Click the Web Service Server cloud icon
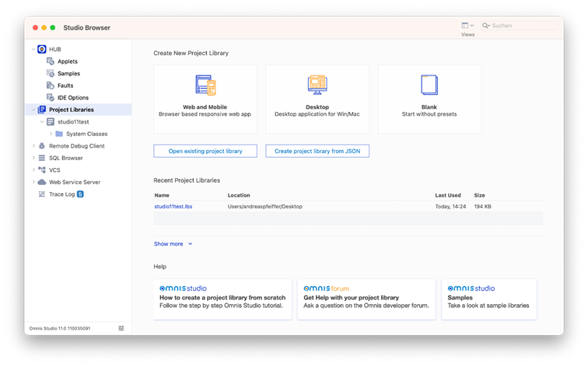Screen dimensions: 588x367 [x=42, y=182]
